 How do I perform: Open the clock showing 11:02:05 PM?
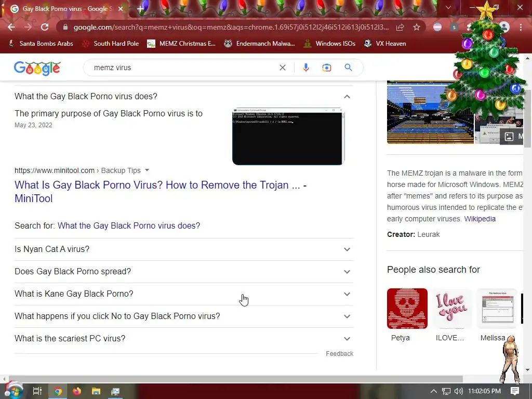pyautogui.click(x=485, y=391)
